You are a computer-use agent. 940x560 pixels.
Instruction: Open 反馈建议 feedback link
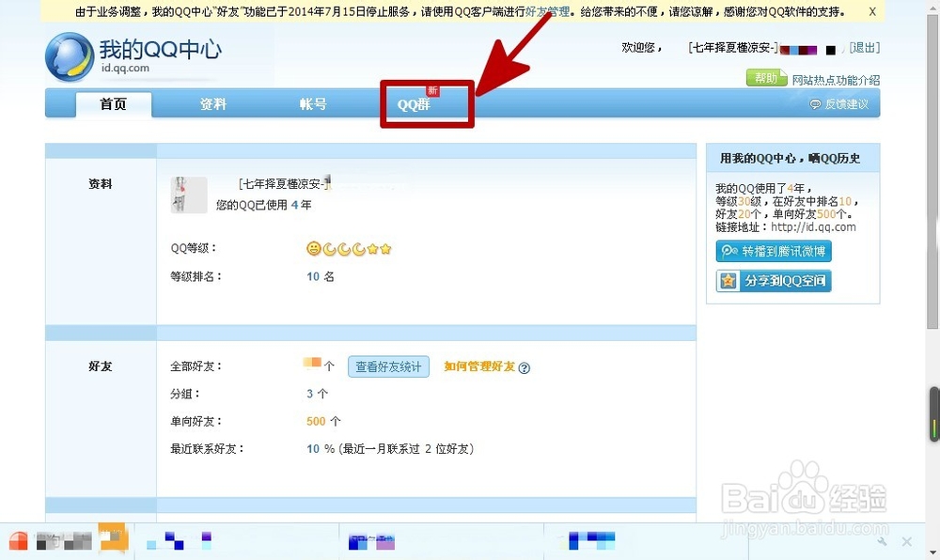click(847, 104)
